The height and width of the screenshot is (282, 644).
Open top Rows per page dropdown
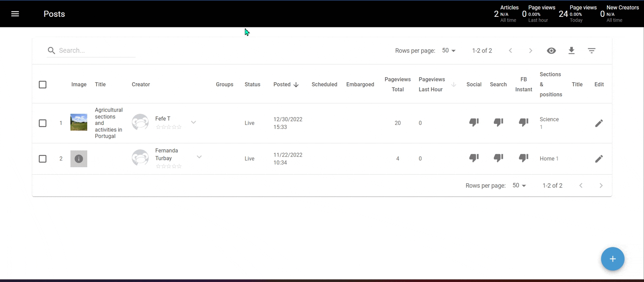point(449,51)
